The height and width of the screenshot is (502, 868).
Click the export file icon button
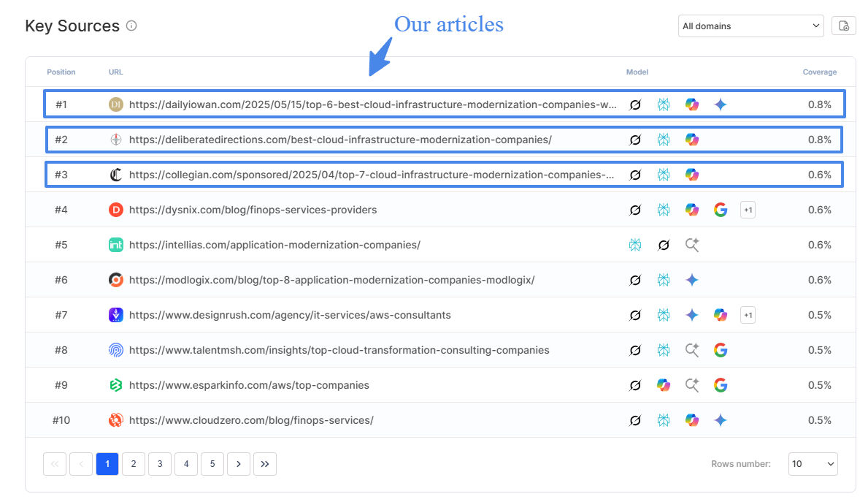(843, 26)
